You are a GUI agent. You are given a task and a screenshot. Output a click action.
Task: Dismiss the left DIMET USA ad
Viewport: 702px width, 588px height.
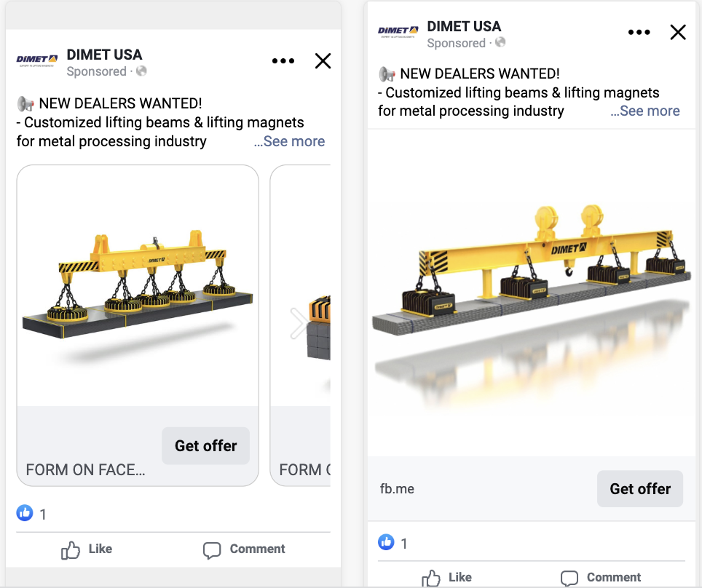[323, 61]
